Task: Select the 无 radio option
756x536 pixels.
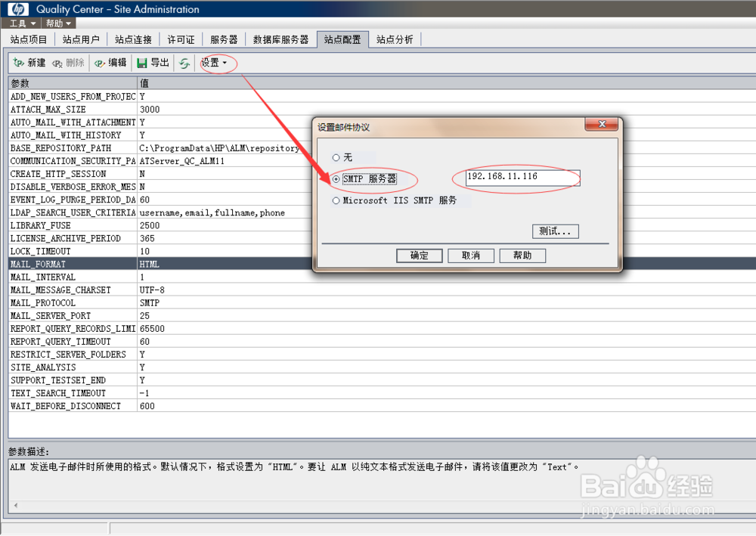Action: point(336,157)
